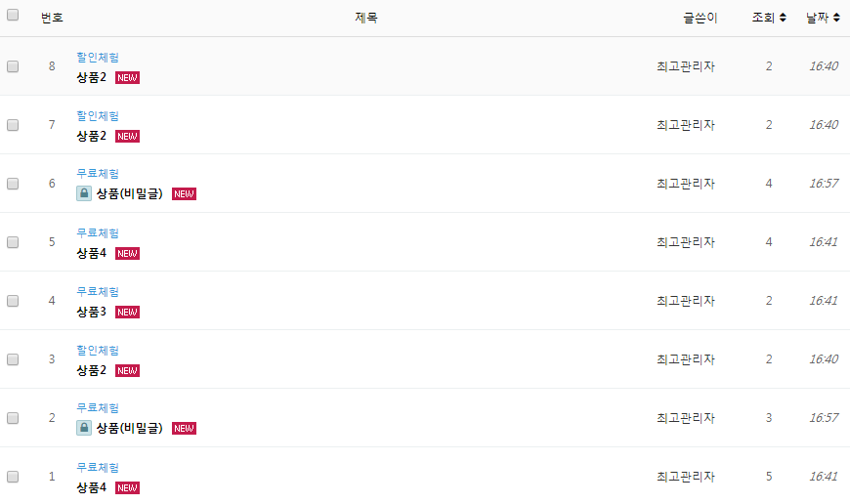Click the NEW badge in row 1

click(x=127, y=487)
